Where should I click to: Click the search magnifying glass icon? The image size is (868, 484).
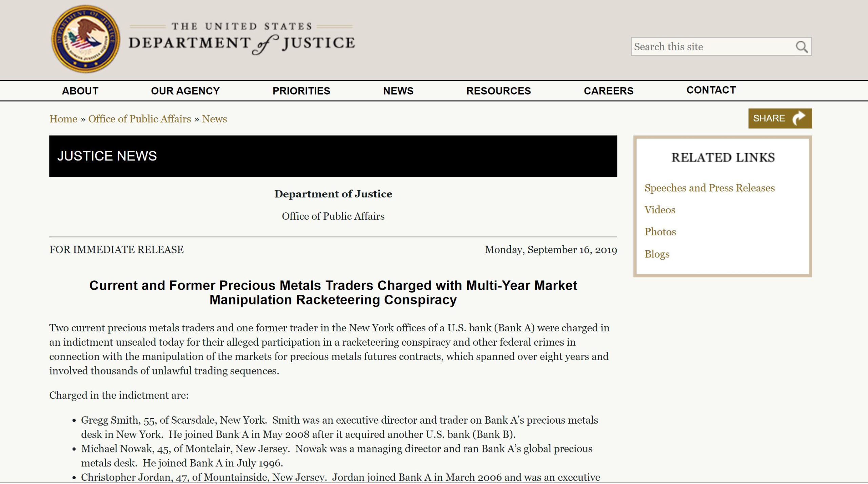(802, 47)
